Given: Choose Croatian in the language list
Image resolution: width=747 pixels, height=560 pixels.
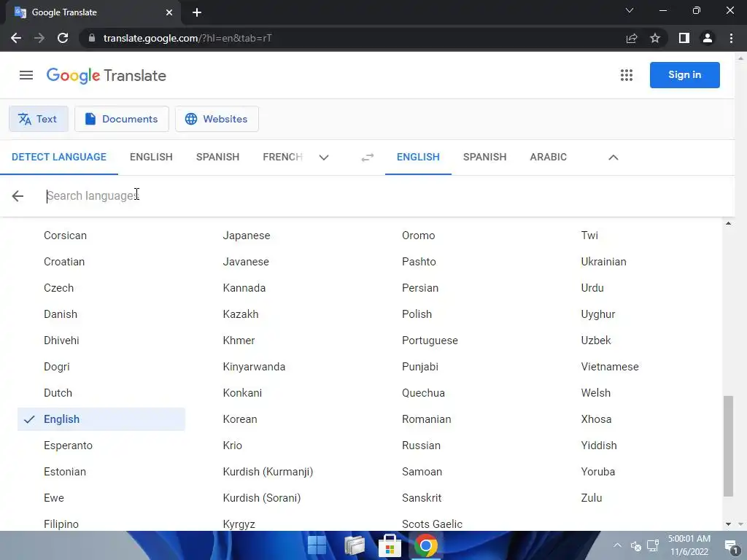Looking at the screenshot, I should 64,262.
